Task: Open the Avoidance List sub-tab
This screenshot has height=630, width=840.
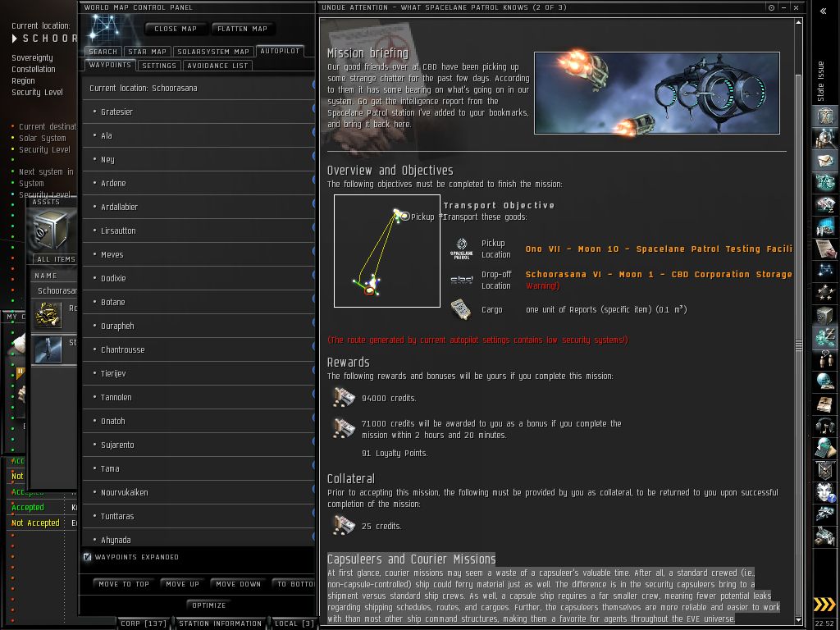Action: pyautogui.click(x=217, y=66)
